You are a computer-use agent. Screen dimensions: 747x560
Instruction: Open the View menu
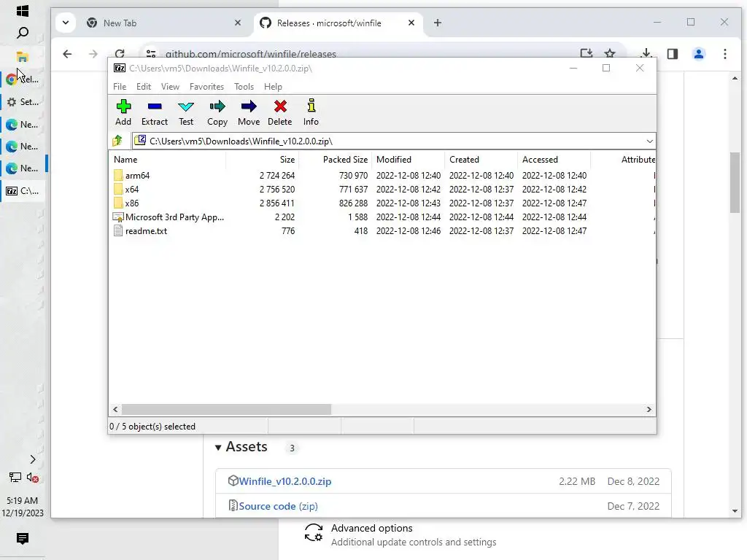pyautogui.click(x=170, y=87)
